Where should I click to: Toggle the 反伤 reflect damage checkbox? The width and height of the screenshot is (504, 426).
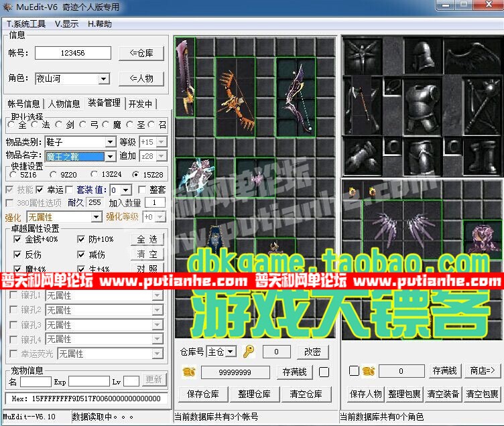(x=17, y=255)
